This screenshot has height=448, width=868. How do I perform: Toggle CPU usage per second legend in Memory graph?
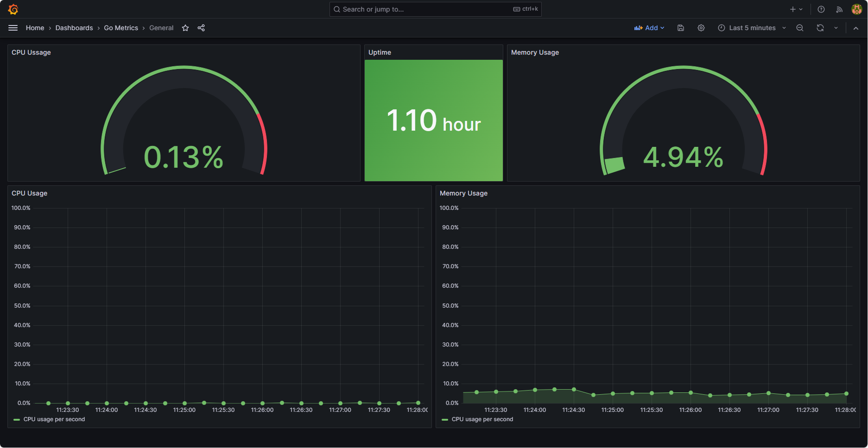(x=482, y=419)
